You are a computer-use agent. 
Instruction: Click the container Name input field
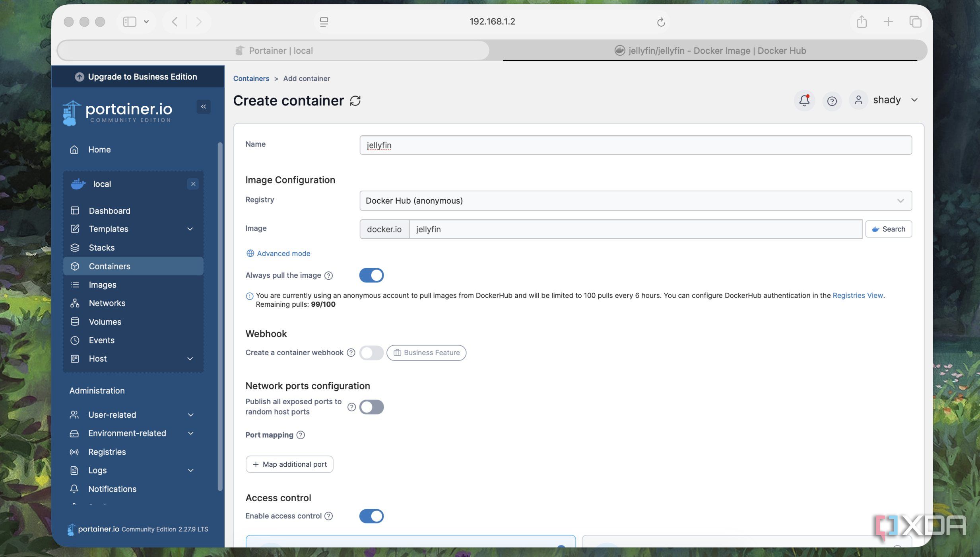[635, 145]
